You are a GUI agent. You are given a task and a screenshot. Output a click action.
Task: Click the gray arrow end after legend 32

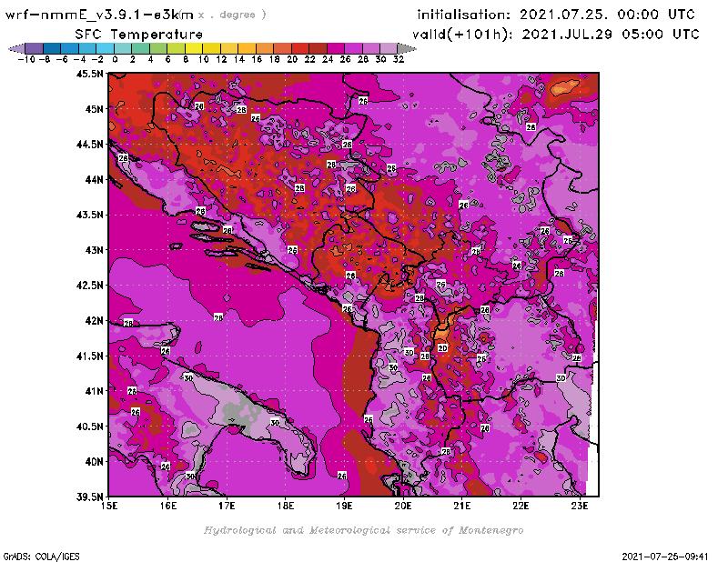(x=407, y=48)
